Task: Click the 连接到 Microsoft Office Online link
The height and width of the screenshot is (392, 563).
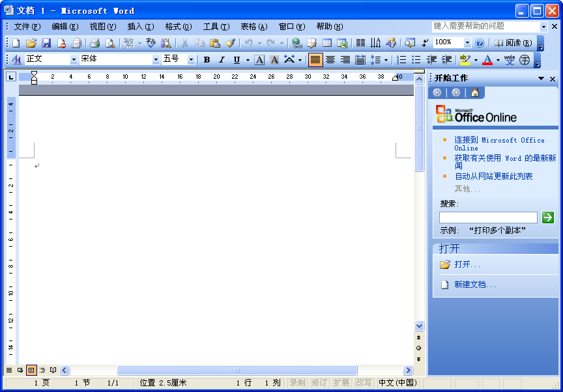Action: tap(499, 144)
